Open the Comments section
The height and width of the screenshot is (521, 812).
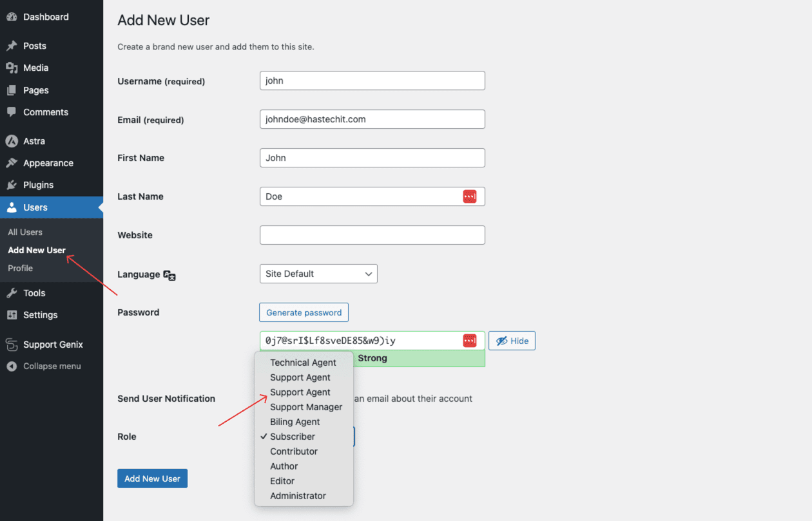tap(45, 112)
